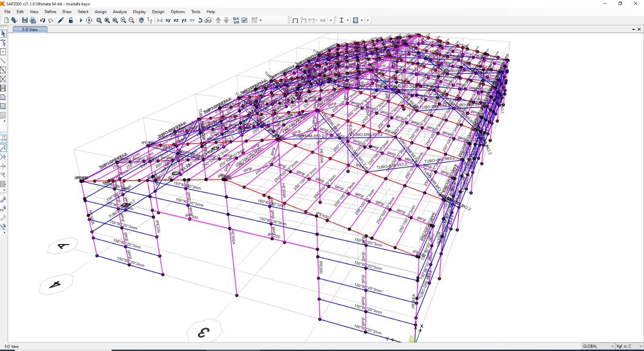The width and height of the screenshot is (644, 351).
Task: Open the Assign menu
Action: 101,12
